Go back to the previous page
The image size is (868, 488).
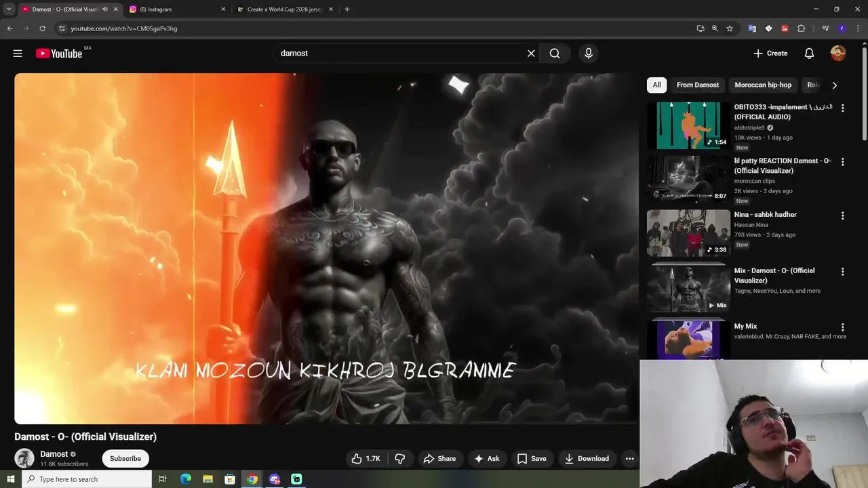(x=9, y=28)
